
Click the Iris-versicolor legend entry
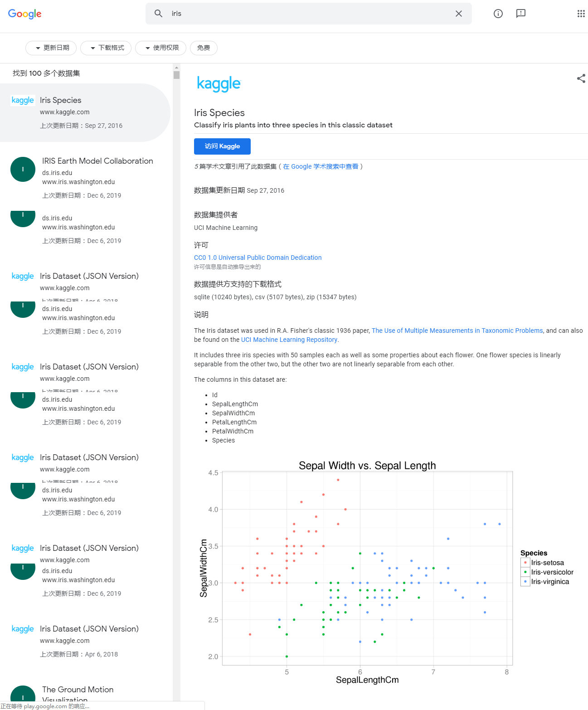click(548, 572)
